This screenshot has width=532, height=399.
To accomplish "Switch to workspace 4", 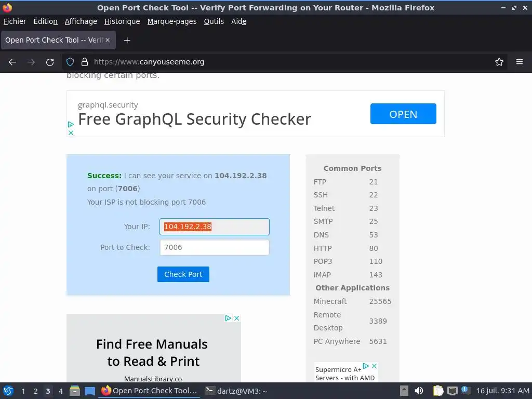I will (60, 391).
